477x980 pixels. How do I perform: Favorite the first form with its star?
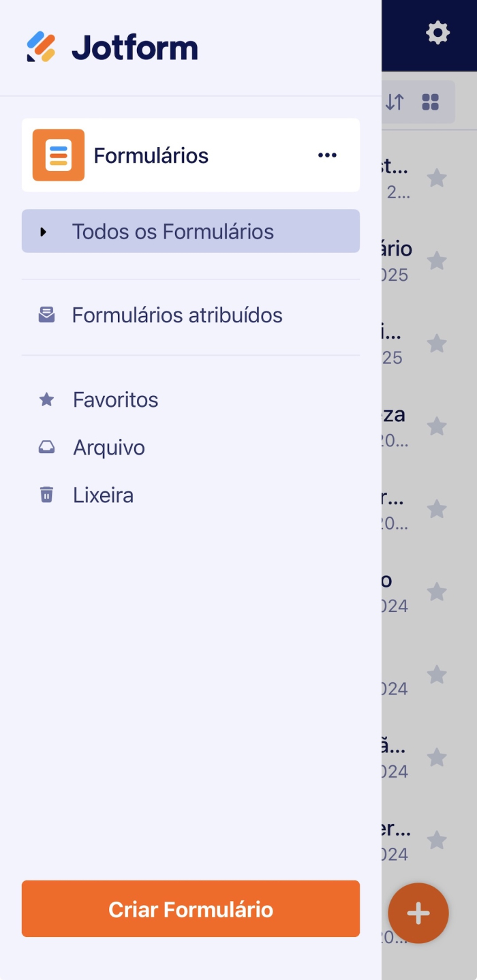pyautogui.click(x=437, y=177)
